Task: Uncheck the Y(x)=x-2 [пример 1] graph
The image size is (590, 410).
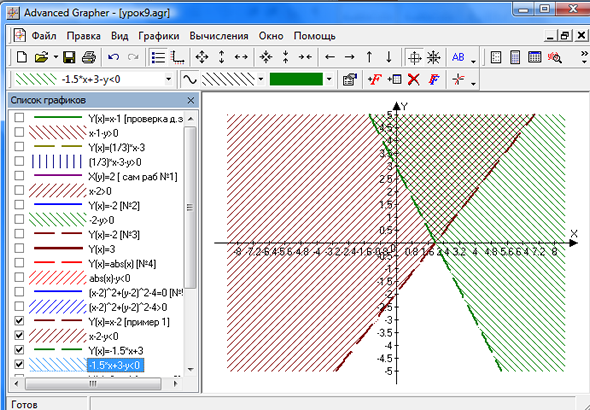Action: coord(19,321)
